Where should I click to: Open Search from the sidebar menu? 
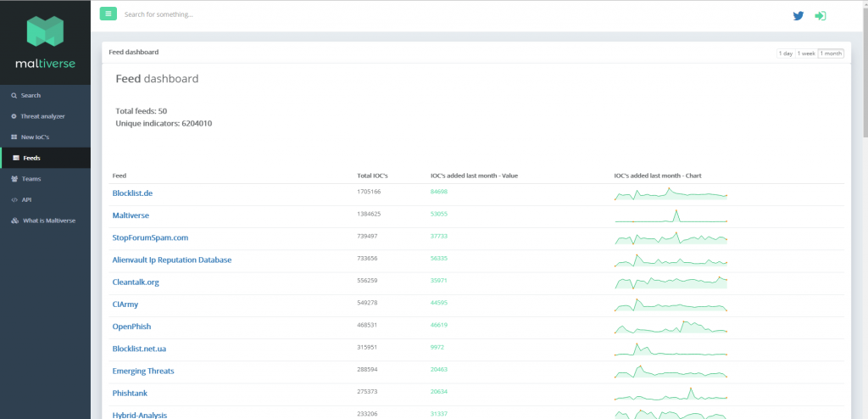[x=46, y=95]
